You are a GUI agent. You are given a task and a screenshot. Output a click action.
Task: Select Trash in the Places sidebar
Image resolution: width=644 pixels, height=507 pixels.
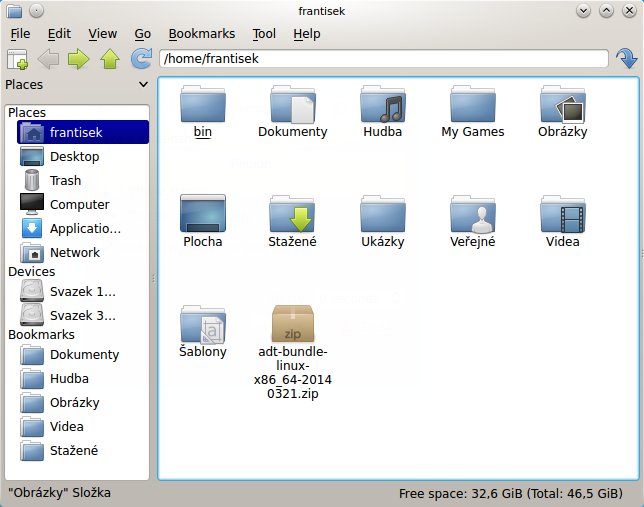(x=65, y=180)
